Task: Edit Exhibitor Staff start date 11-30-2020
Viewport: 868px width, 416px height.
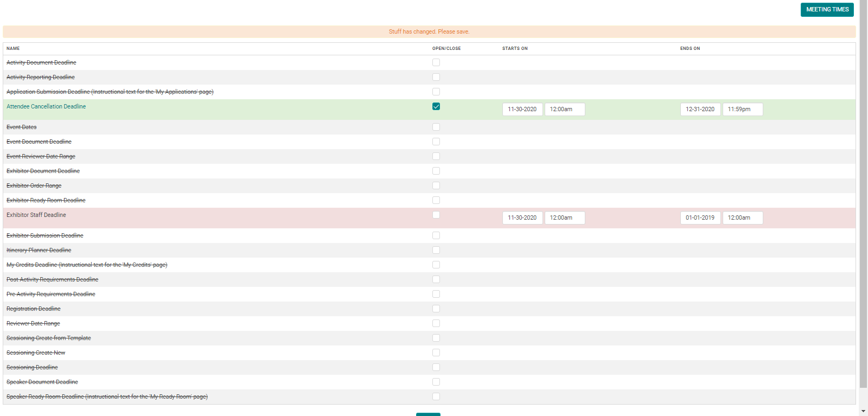Action: tap(522, 218)
